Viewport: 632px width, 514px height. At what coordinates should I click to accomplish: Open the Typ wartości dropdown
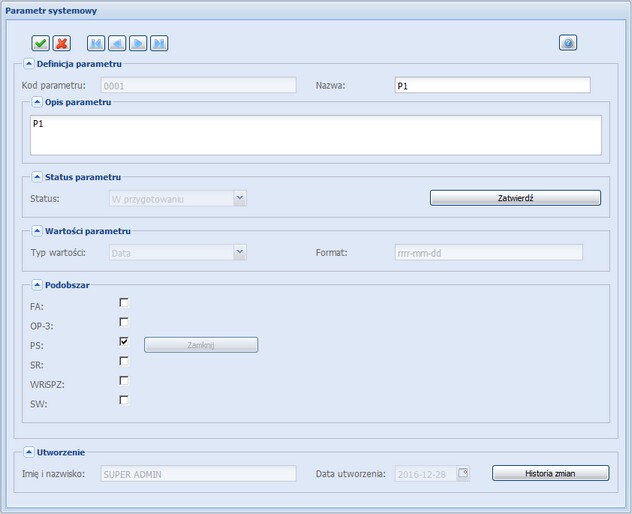[x=239, y=253]
